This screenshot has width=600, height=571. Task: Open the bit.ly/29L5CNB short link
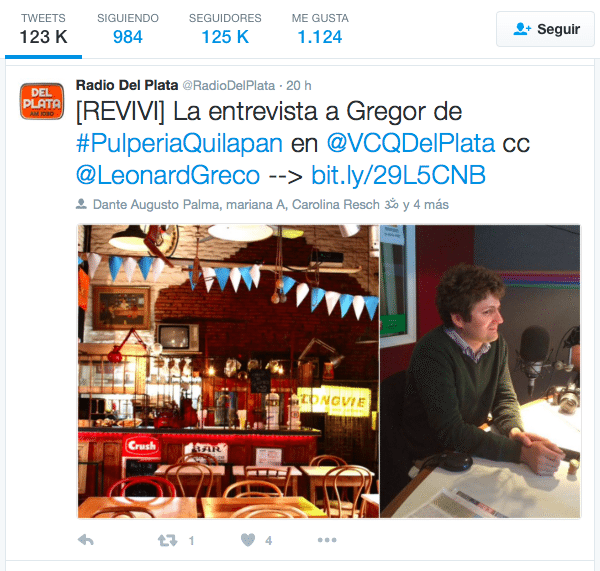click(398, 175)
